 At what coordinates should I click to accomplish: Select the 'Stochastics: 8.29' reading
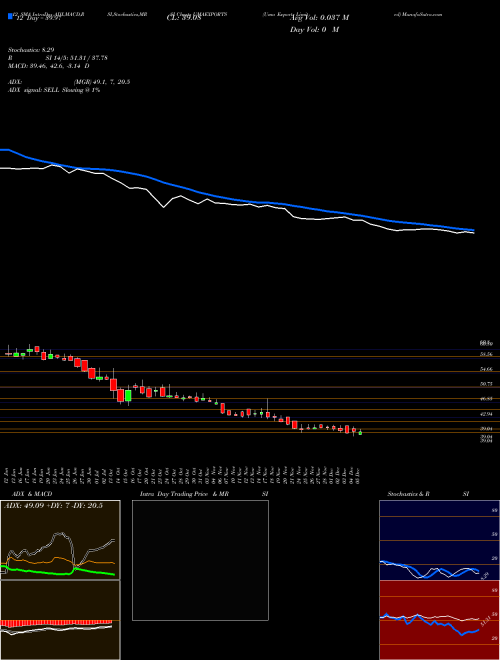pos(33,50)
